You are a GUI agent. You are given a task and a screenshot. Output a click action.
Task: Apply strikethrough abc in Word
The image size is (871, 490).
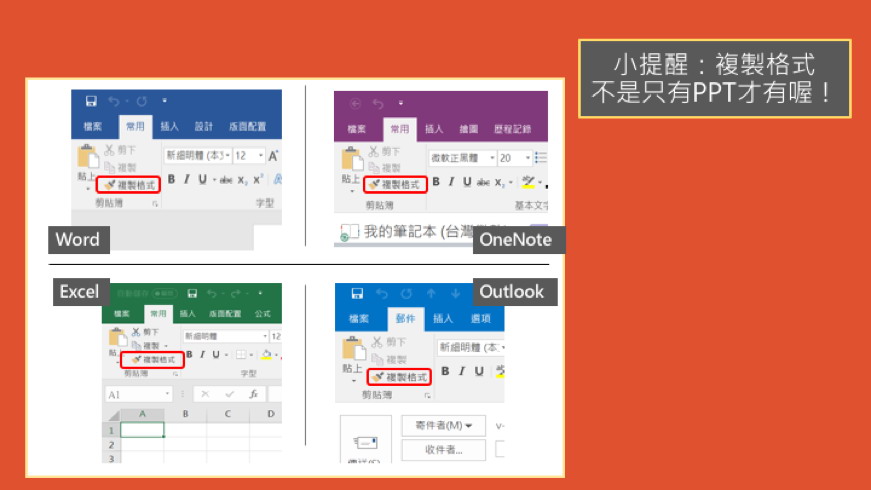pyautogui.click(x=226, y=179)
